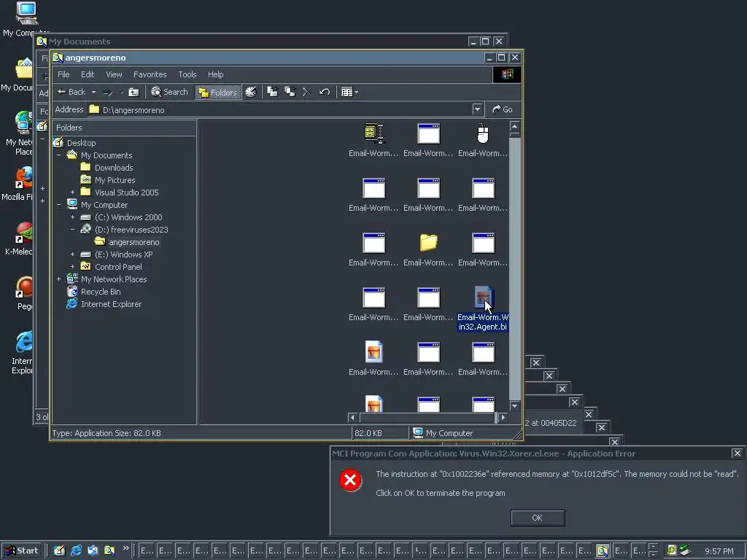Launch Outlook Express from quick launch
Image resolution: width=747 pixels, height=560 pixels.
(93, 551)
